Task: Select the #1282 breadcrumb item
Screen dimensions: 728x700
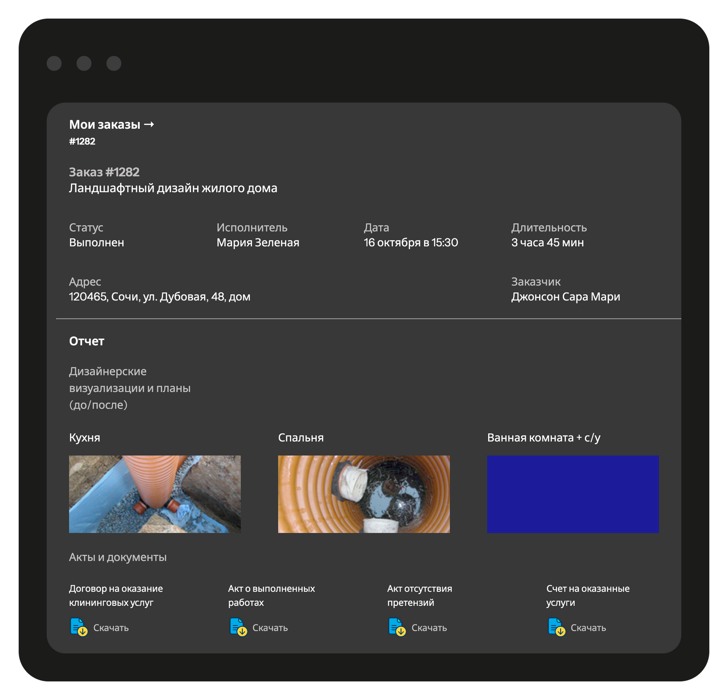Action: coord(82,141)
